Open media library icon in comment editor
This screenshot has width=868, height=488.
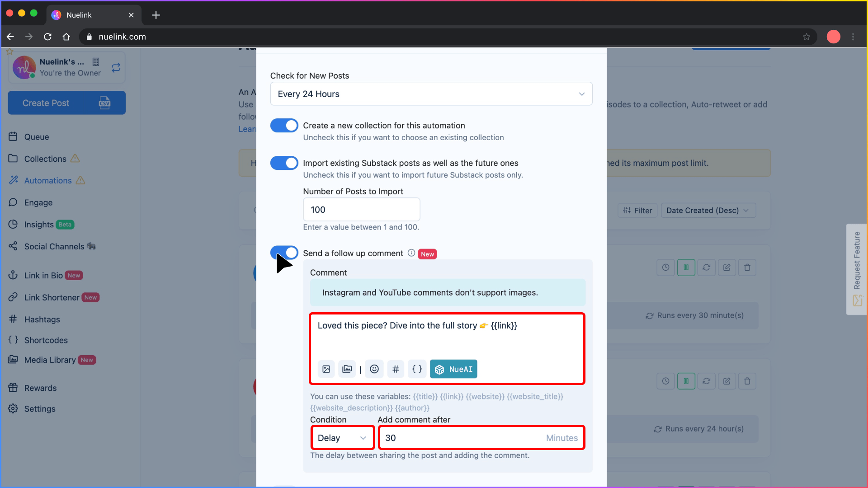(347, 369)
